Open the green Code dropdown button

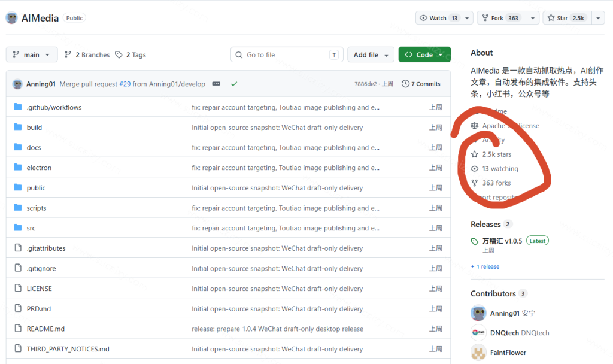point(424,54)
